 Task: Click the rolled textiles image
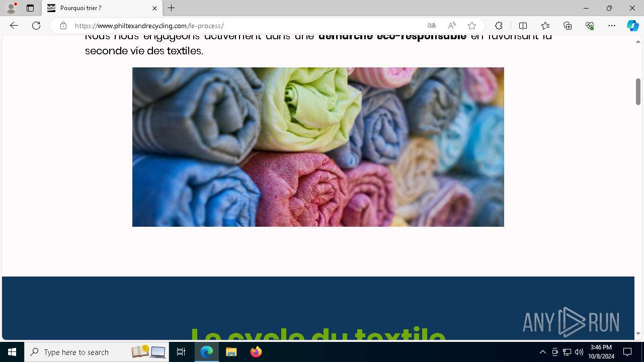(x=318, y=147)
